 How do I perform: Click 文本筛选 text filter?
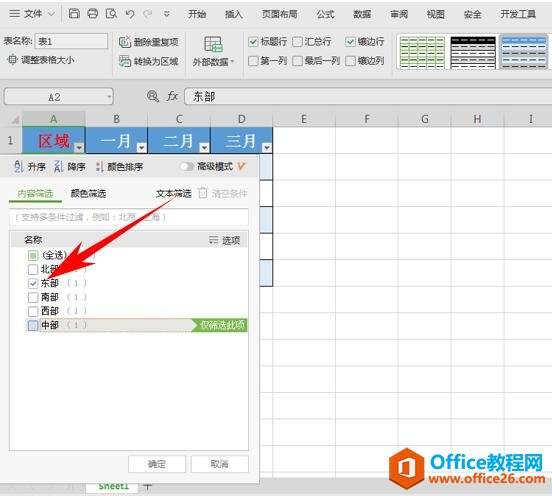point(174,194)
